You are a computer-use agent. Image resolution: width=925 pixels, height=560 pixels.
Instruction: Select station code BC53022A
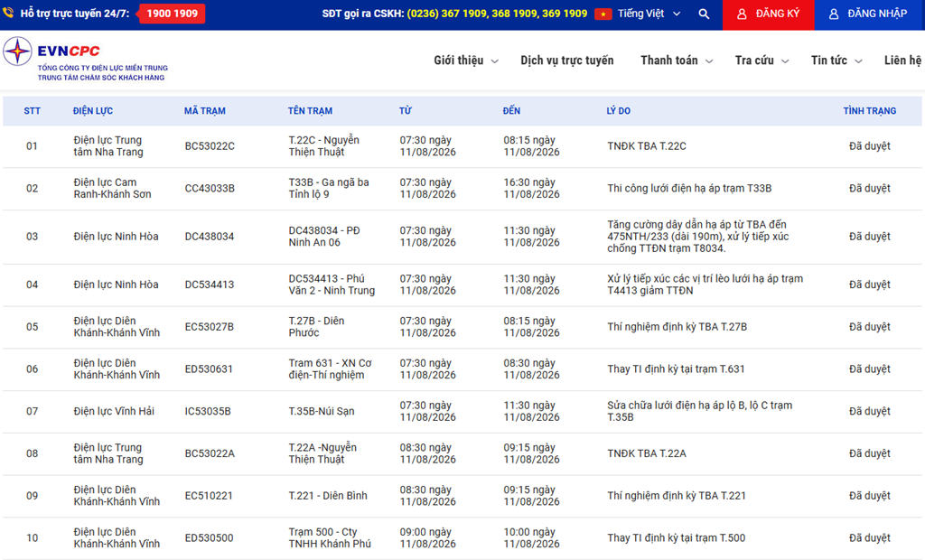click(210, 453)
